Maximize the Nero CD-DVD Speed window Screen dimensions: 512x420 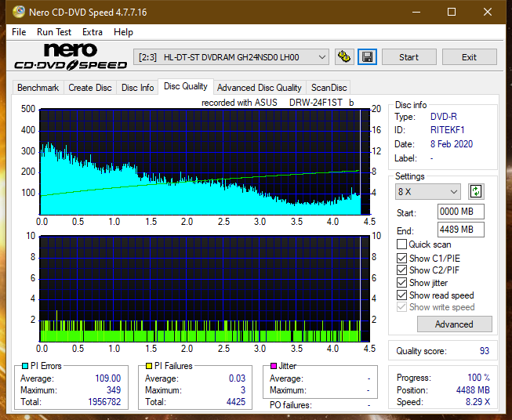452,12
